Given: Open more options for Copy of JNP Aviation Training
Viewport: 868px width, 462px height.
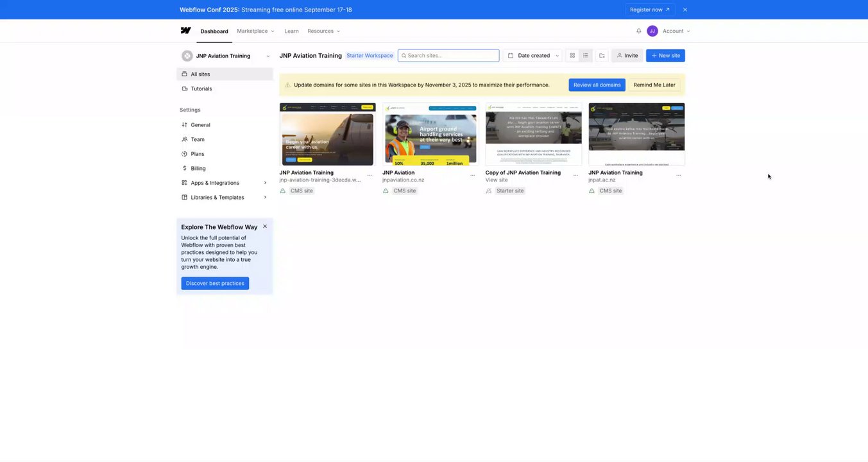Looking at the screenshot, I should coord(575,175).
